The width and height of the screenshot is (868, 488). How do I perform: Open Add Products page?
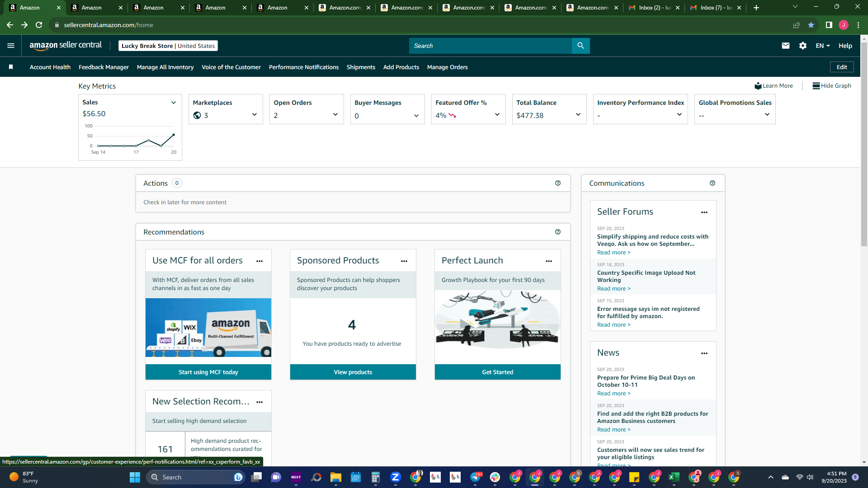click(x=401, y=67)
